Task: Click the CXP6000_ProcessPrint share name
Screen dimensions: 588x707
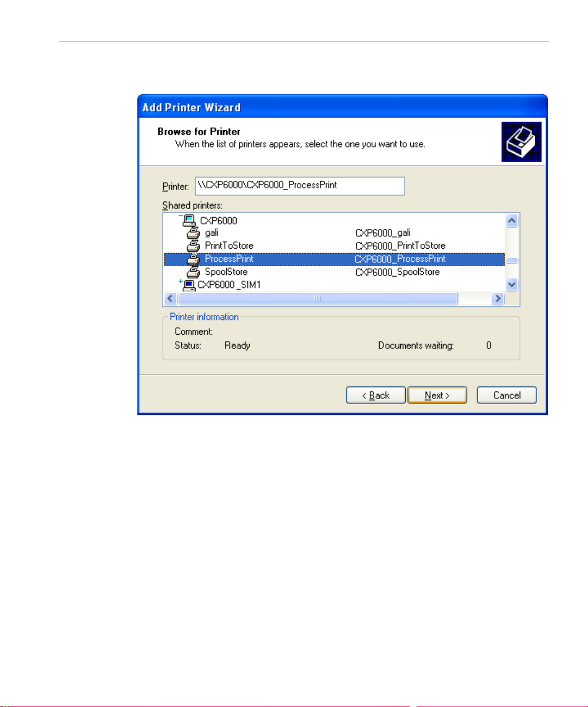Action: (400, 259)
